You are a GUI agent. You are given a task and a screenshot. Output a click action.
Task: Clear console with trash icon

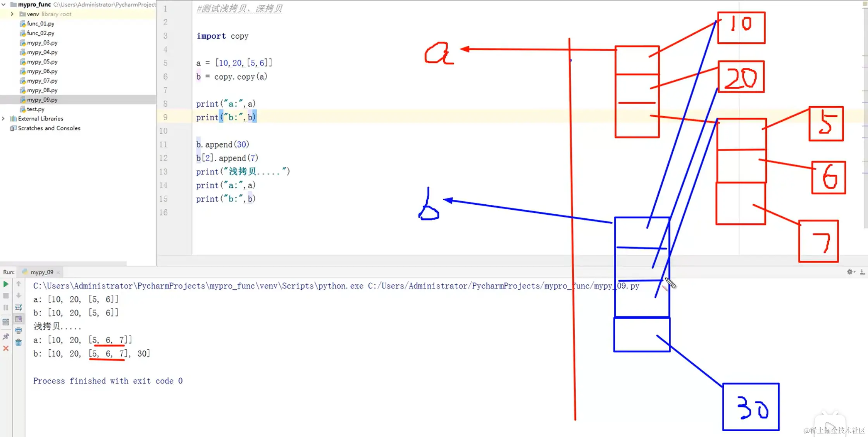[x=18, y=342]
